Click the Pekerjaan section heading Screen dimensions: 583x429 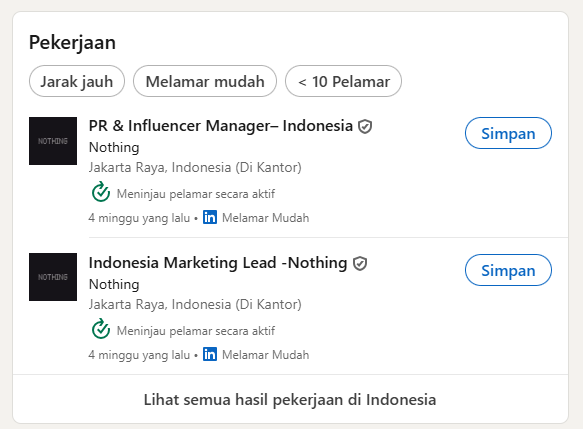(x=72, y=42)
